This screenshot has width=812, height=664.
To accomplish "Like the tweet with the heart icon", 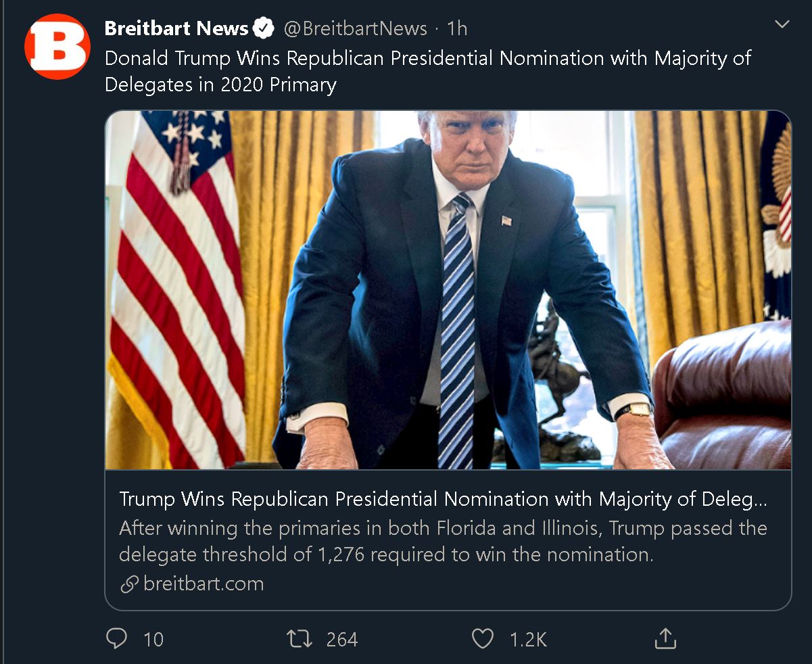I will click(482, 639).
